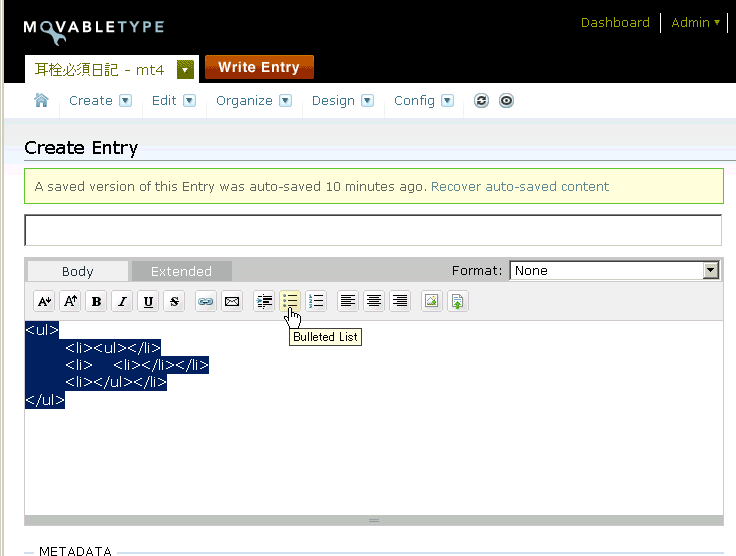Click the increase font size icon
This screenshot has height=556, width=736.
(70, 301)
